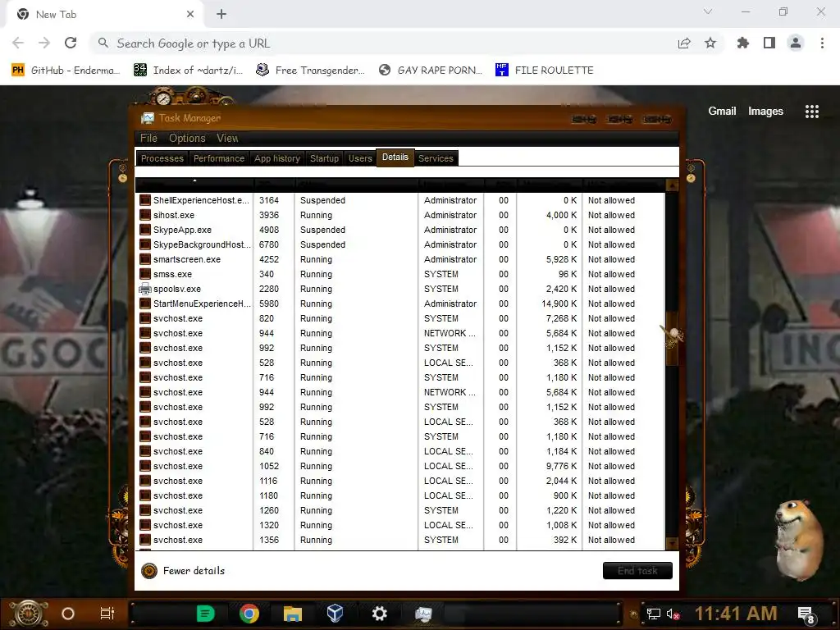This screenshot has width=840, height=630.
Task: Click the Start button on the taskbar
Action: pyautogui.click(x=29, y=614)
